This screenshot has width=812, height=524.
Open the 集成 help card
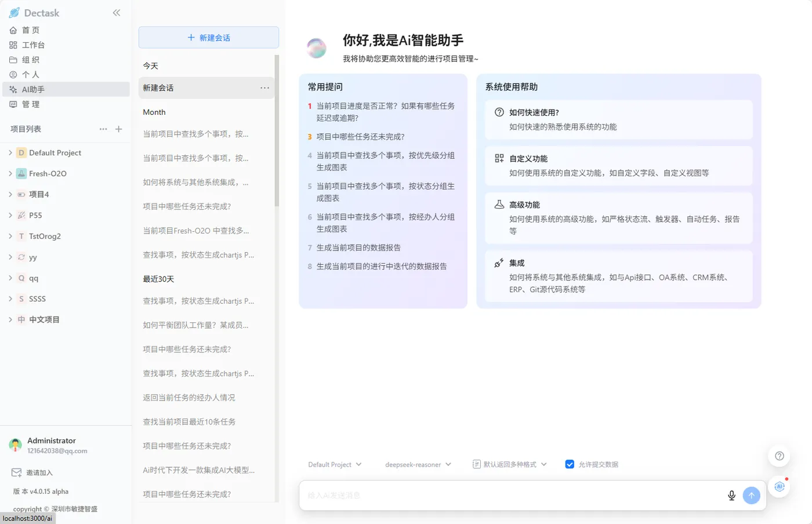(619, 276)
